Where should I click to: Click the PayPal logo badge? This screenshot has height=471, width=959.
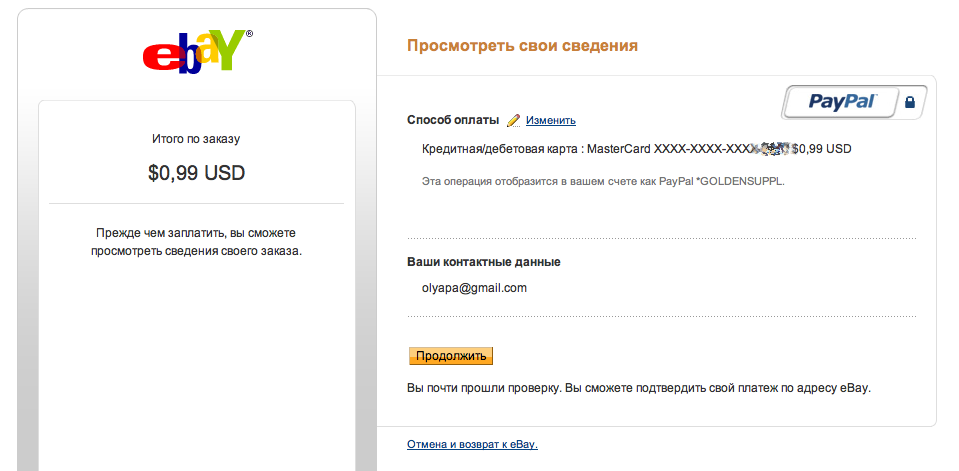[842, 101]
